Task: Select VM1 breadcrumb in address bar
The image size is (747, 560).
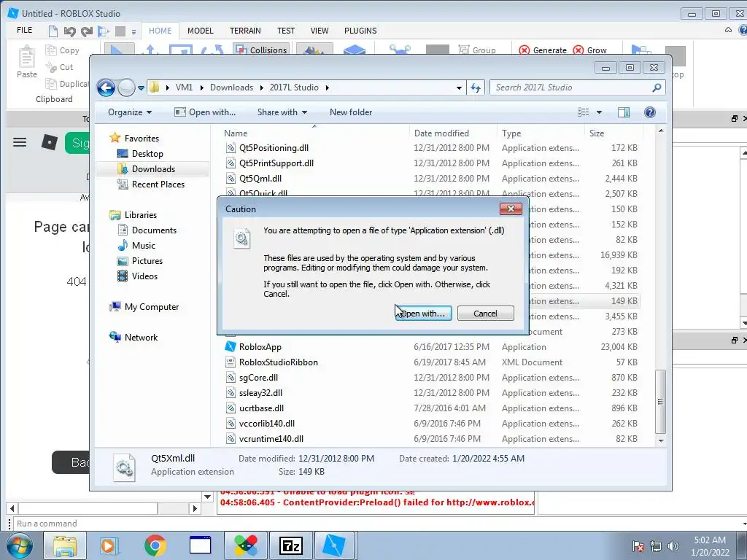Action: coord(184,87)
